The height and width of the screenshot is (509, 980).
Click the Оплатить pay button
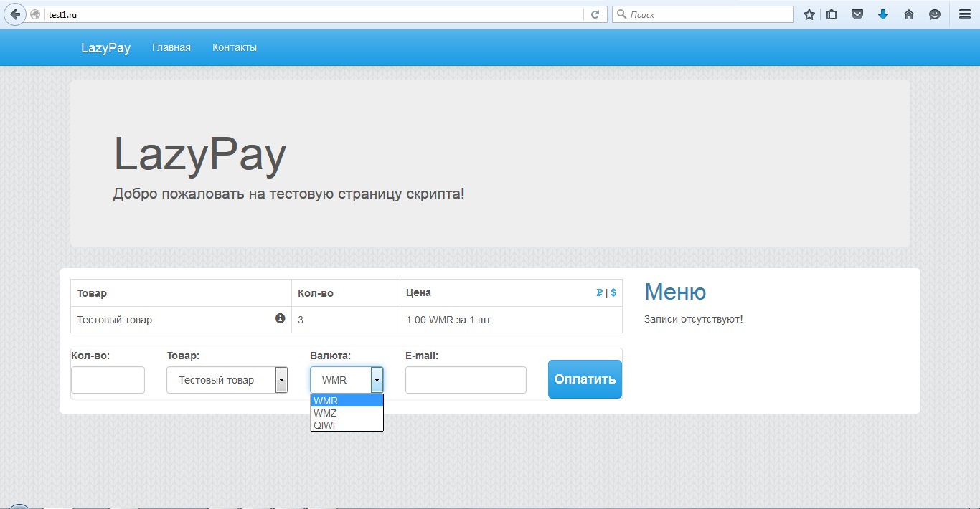pyautogui.click(x=585, y=379)
